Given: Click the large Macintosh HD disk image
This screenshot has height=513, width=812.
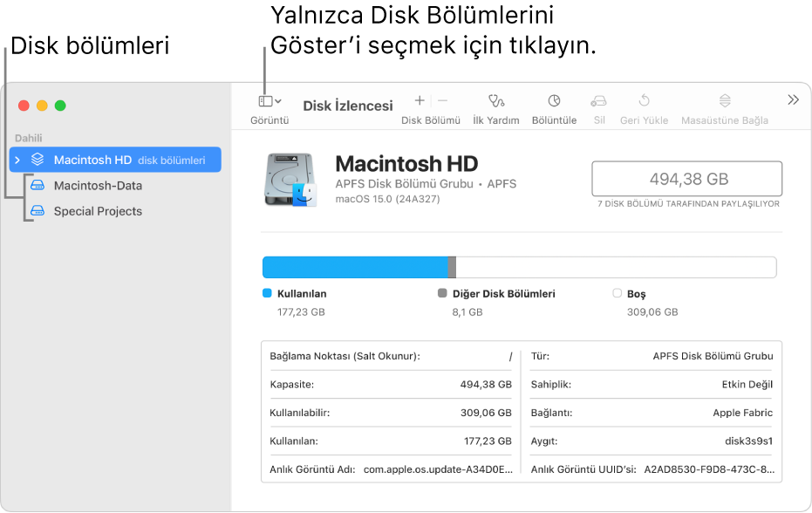Looking at the screenshot, I should [290, 180].
